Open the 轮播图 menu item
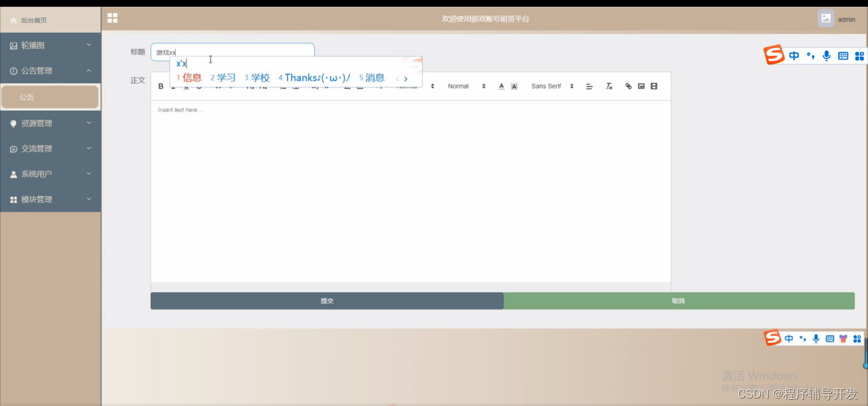 pos(50,45)
